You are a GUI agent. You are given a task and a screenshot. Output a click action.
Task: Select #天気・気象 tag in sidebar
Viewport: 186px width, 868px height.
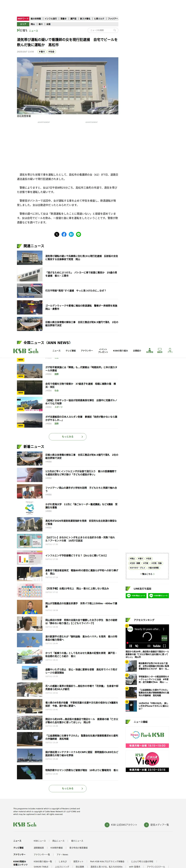(x=157, y=563)
